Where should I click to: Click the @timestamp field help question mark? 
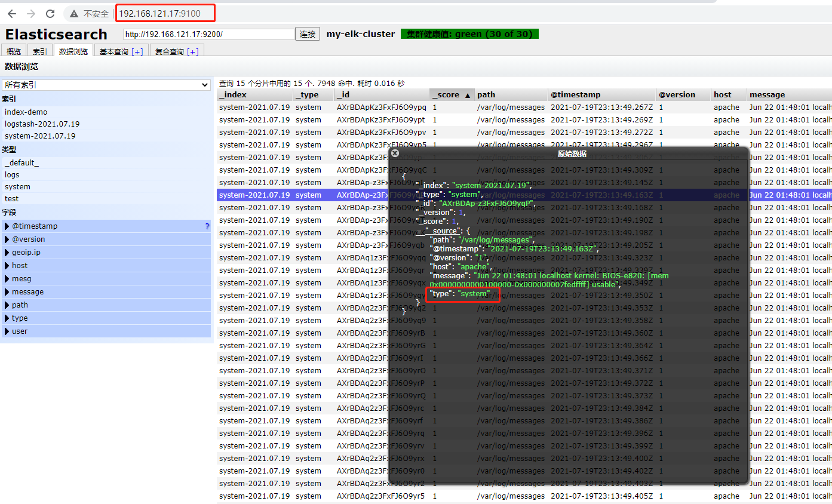click(207, 226)
